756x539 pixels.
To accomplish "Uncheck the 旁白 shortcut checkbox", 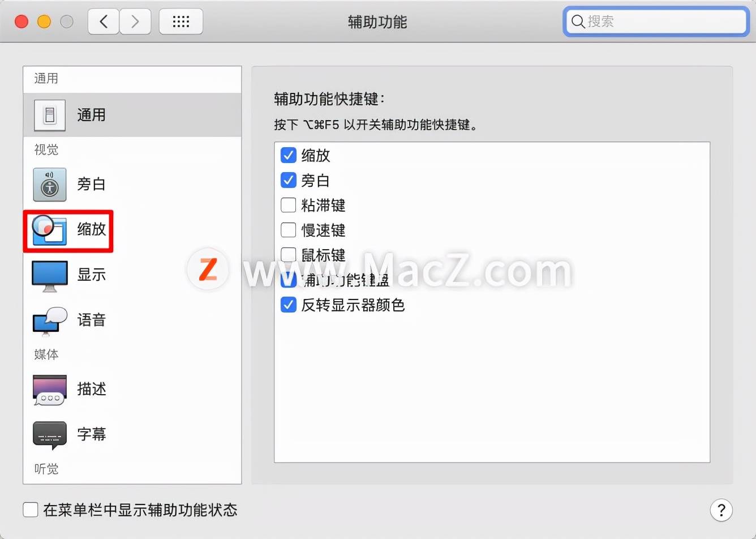I will 289,180.
